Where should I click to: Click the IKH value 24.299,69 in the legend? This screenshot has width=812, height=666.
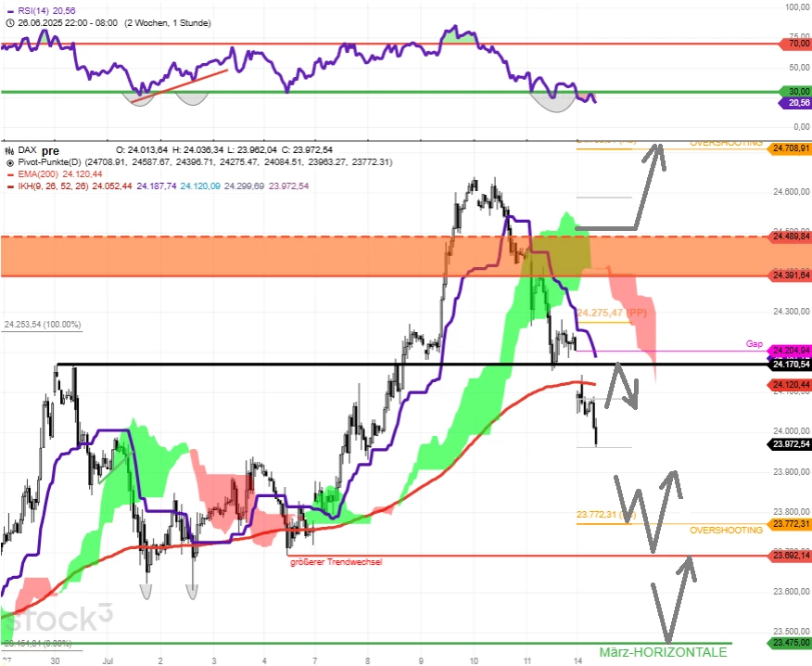tap(245, 186)
